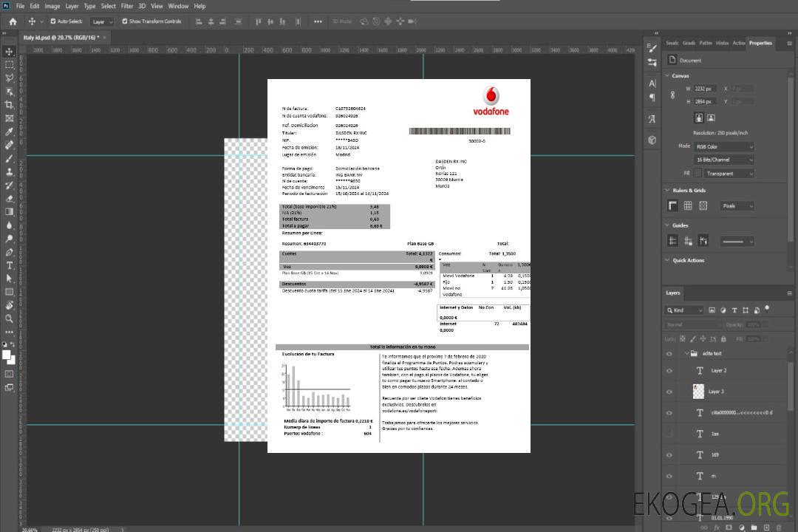Select the Move tool in the toolbox
This screenshot has height=532, width=798.
9,52
